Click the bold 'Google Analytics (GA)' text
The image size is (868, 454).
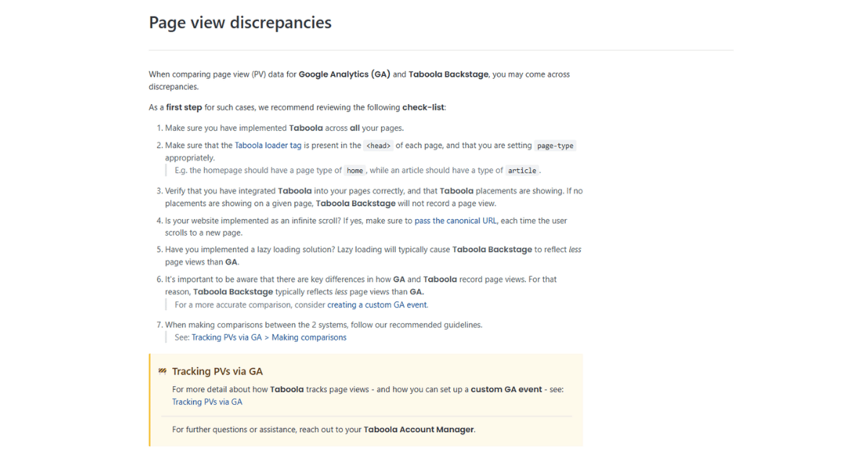(x=344, y=74)
